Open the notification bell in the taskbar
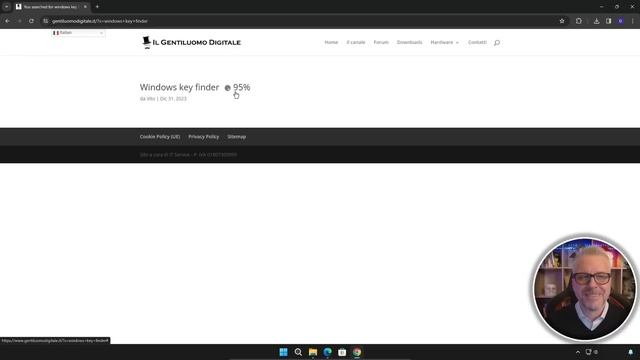 tap(630, 352)
